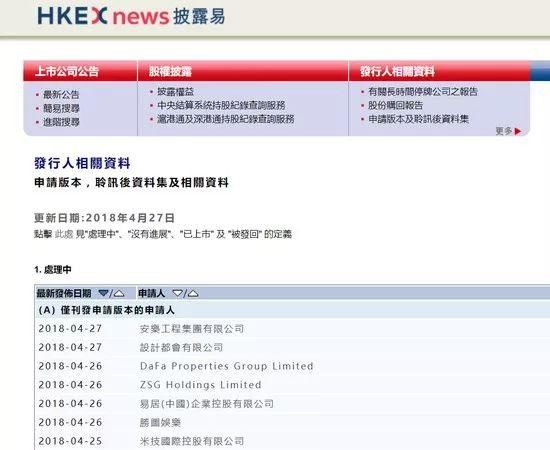Select applicant 米技國際控股有限公司
550x450 pixels.
pos(192,441)
